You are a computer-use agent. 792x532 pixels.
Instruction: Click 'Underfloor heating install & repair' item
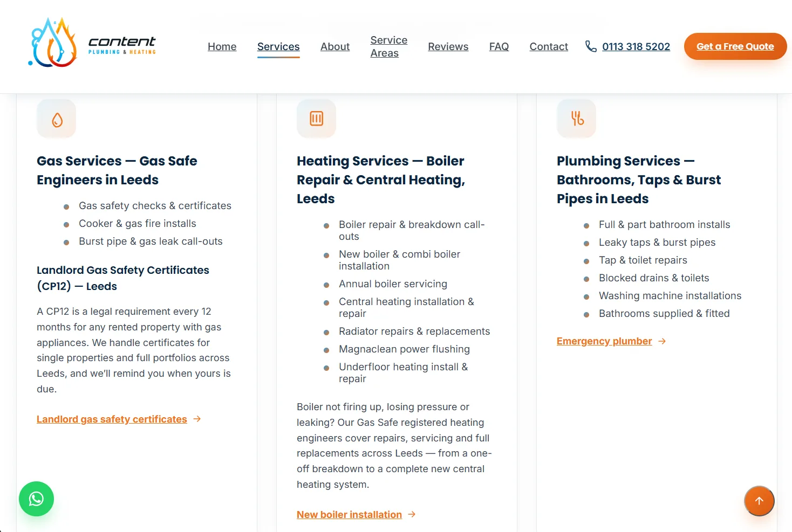click(404, 373)
